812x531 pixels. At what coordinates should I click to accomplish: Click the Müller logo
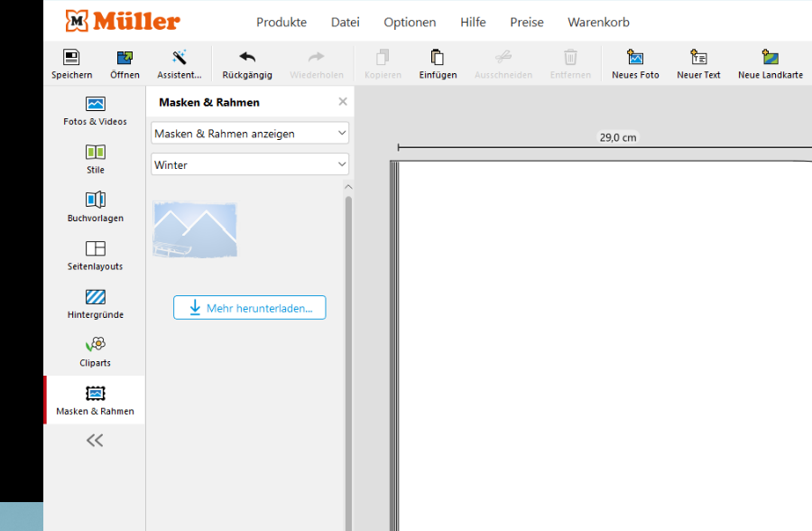[x=123, y=22]
